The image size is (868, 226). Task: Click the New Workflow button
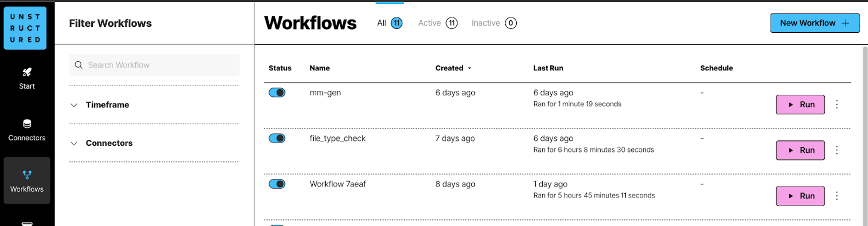[x=815, y=23]
